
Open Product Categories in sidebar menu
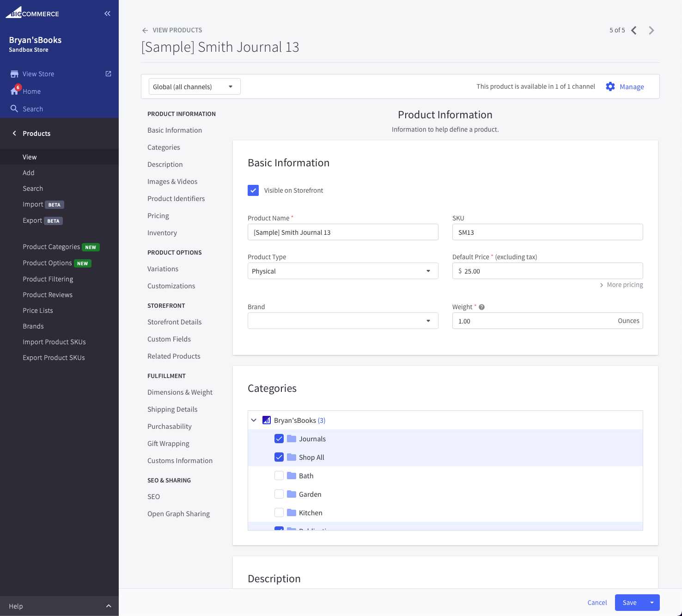tap(51, 247)
